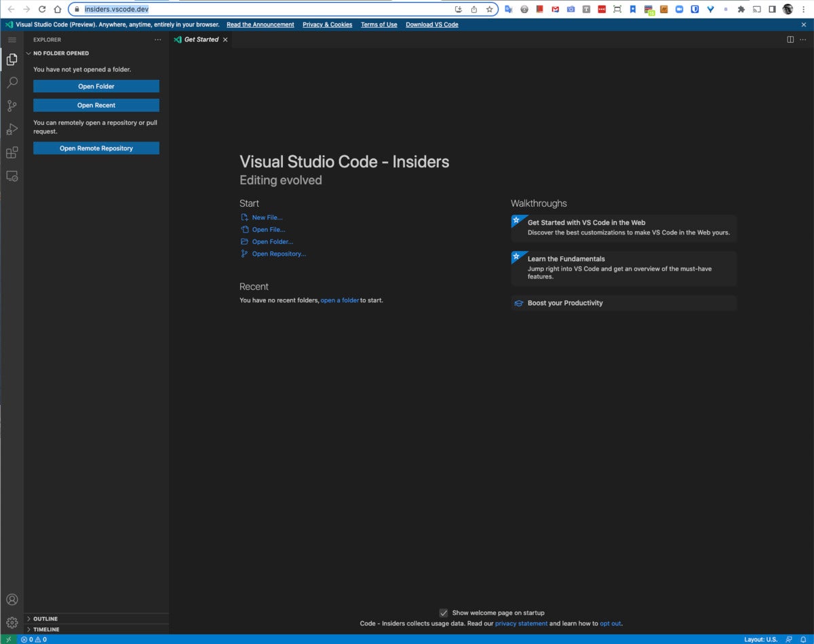Click the site lock icon in address bar
The image size is (814, 644).
pos(76,9)
